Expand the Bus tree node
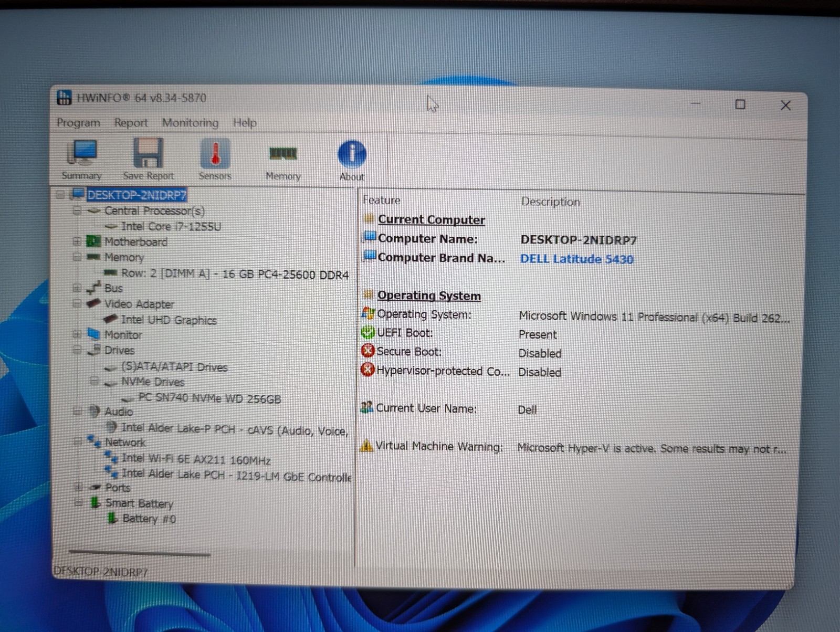 coord(77,288)
